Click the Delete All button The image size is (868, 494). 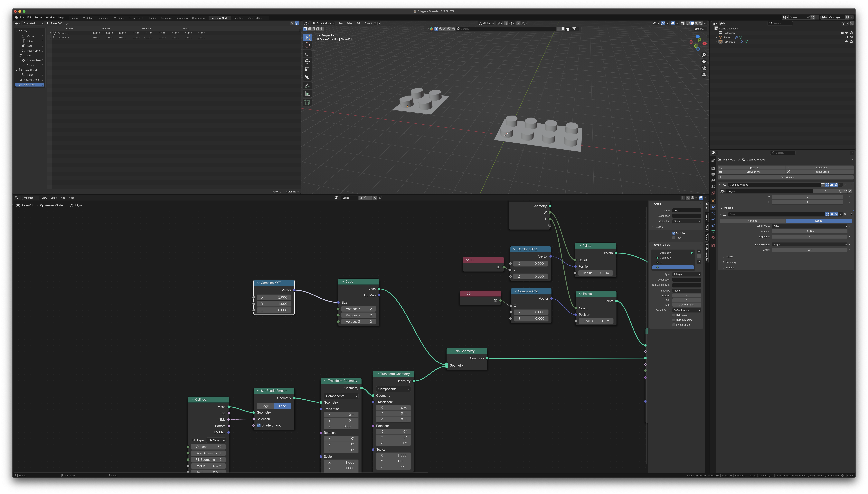(x=820, y=168)
